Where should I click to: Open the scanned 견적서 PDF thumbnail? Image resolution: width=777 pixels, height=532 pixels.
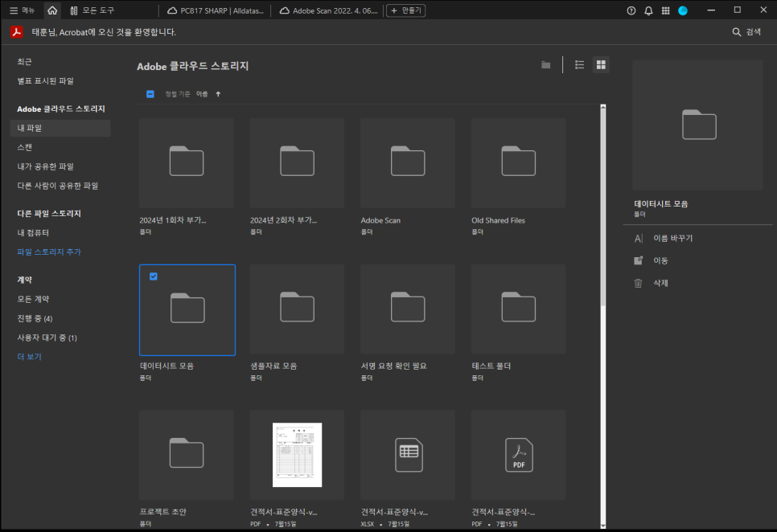point(297,454)
